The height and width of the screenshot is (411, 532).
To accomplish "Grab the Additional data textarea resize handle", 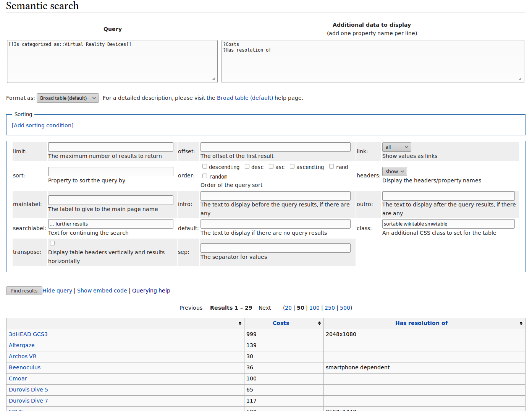I will [520, 79].
